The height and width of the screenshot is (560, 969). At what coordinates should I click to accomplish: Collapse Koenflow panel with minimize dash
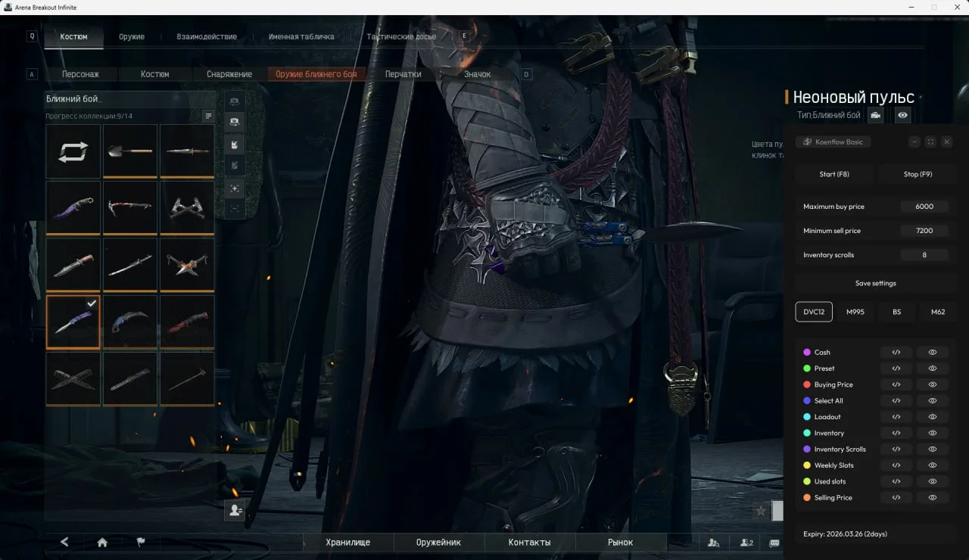tap(914, 142)
